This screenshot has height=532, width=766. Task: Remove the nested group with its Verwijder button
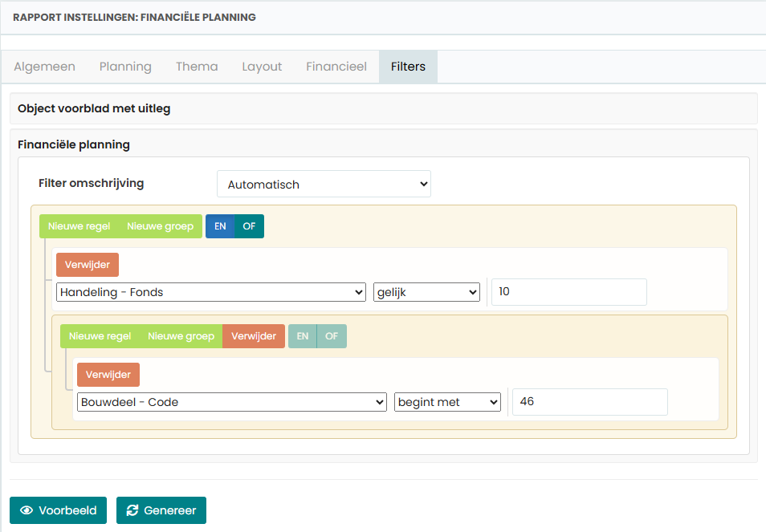pos(254,336)
